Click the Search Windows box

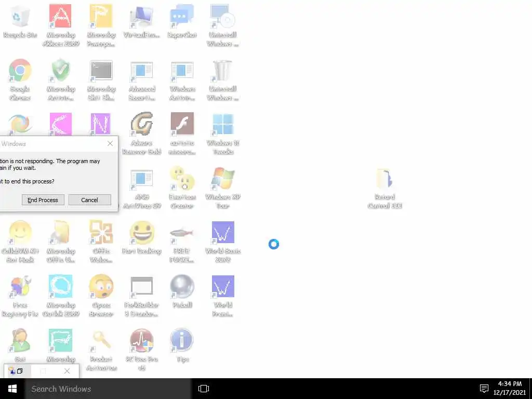[108, 389]
